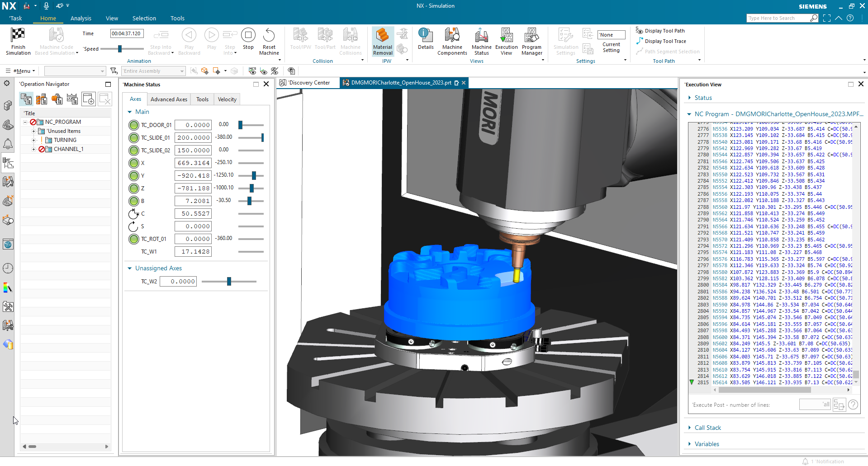The image size is (868, 466).
Task: Collapse the Main axes section
Action: (x=130, y=112)
